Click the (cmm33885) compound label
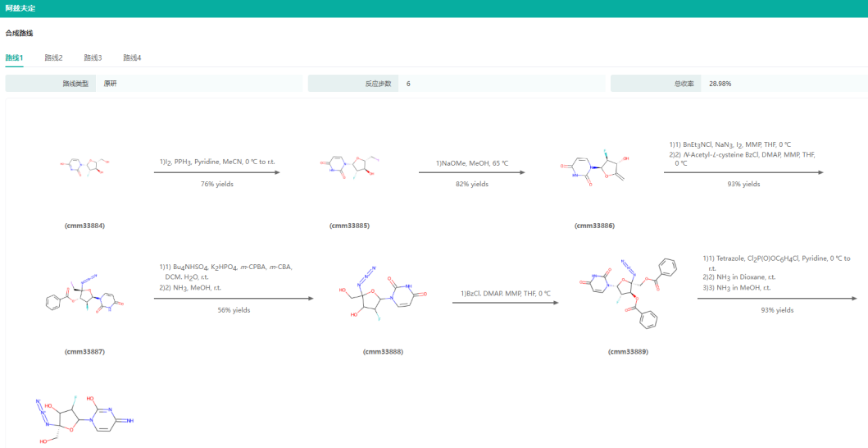Viewport: 868px width, 448px height. (349, 226)
